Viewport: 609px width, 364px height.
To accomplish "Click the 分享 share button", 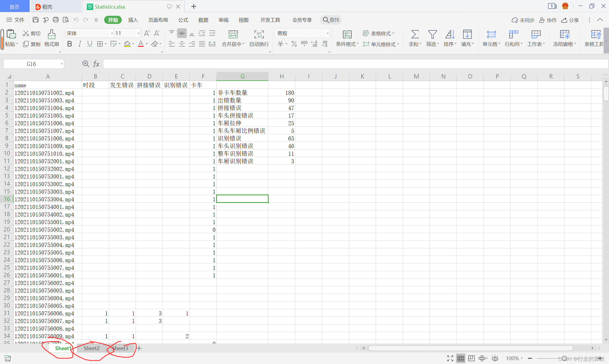I will (x=570, y=20).
